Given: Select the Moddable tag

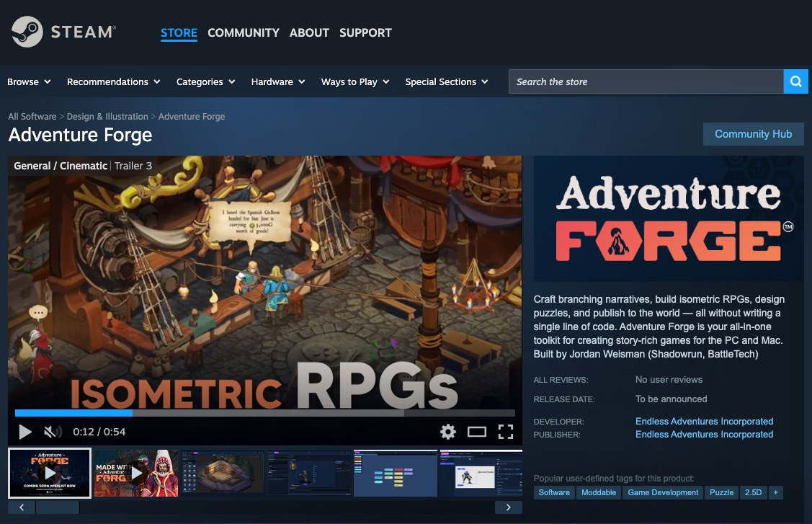Looking at the screenshot, I should 599,492.
